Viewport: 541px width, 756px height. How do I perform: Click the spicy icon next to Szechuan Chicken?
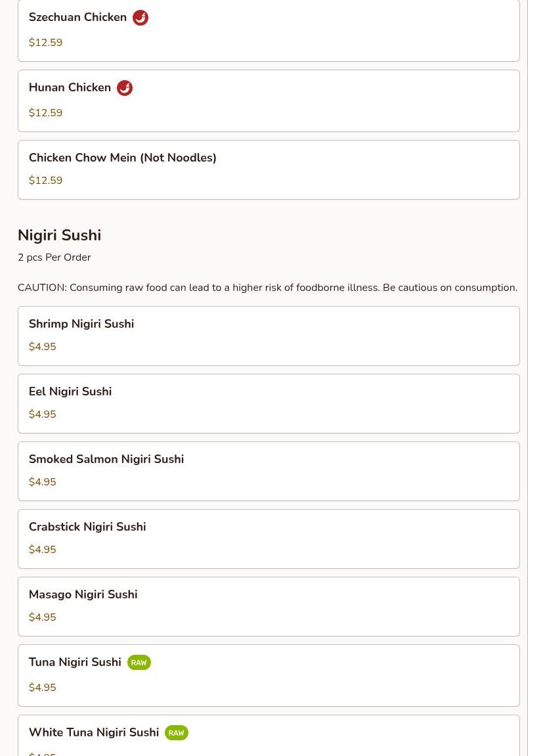click(x=141, y=18)
